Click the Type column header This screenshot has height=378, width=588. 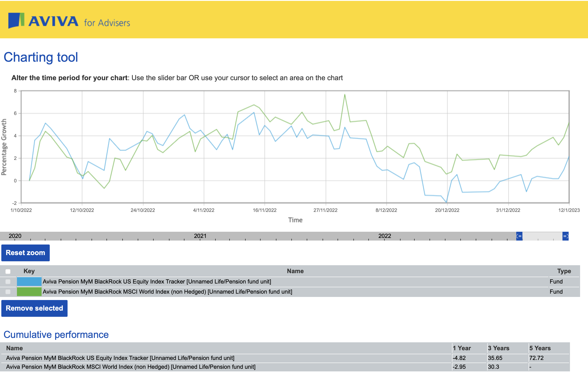pyautogui.click(x=564, y=271)
